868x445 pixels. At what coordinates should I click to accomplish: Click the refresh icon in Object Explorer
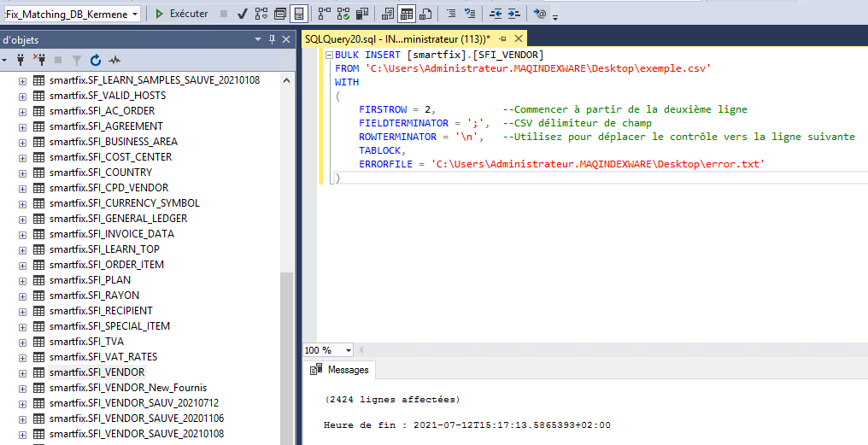(x=96, y=60)
